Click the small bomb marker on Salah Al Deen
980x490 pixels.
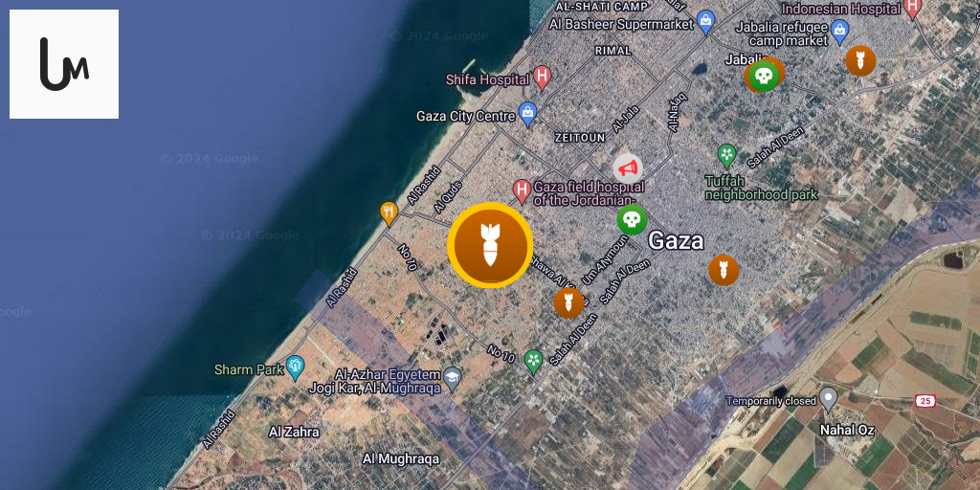tap(568, 303)
